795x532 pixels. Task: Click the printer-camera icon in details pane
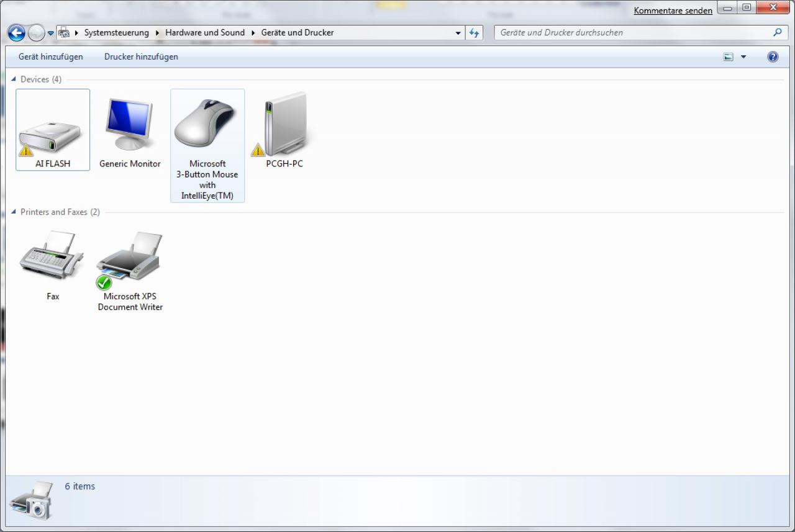(x=31, y=500)
